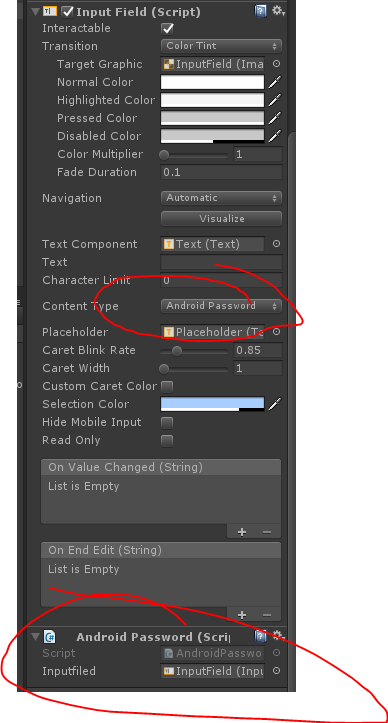The width and height of the screenshot is (388, 723).
Task: Collapse the Android Password script component
Action: coord(36,637)
